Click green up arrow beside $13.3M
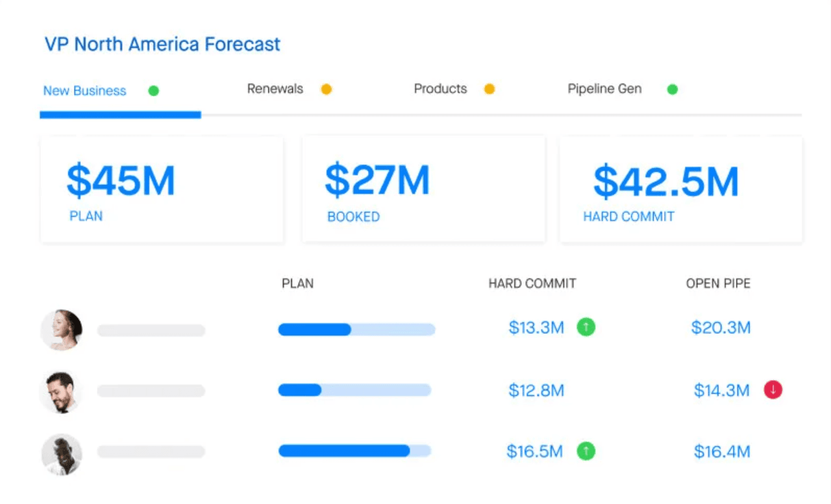Image resolution: width=831 pixels, height=504 pixels. pyautogui.click(x=586, y=328)
